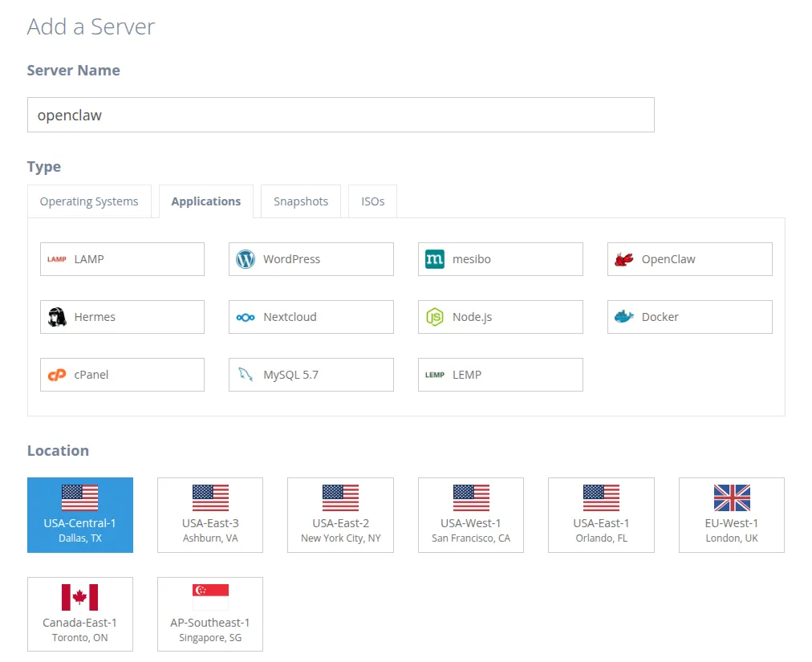The image size is (812, 662).
Task: Click the LEMP logo icon
Action: tap(434, 375)
